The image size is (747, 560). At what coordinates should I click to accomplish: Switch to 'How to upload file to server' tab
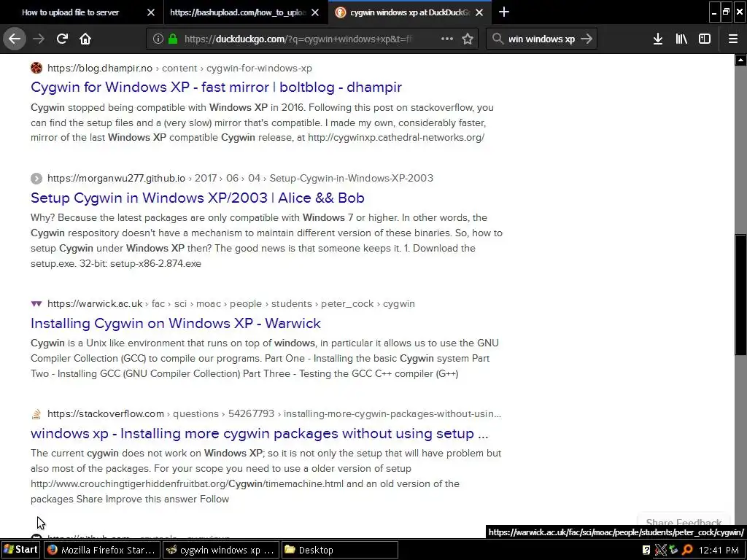(82, 12)
